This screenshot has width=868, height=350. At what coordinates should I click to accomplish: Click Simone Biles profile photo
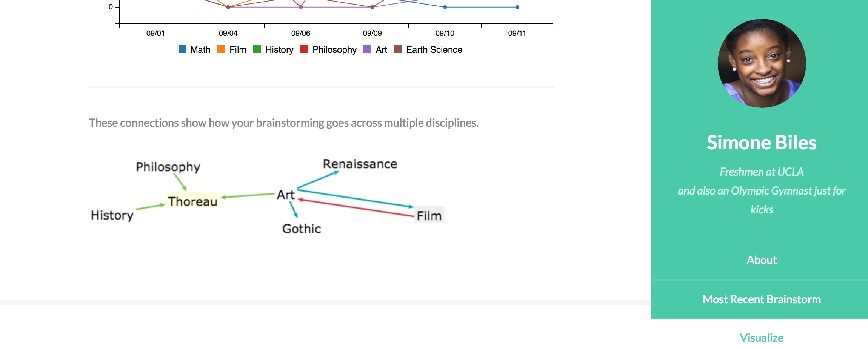pyautogui.click(x=762, y=63)
